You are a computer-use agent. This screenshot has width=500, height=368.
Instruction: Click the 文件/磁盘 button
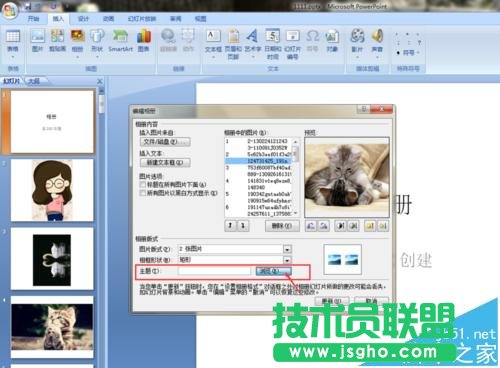165,142
